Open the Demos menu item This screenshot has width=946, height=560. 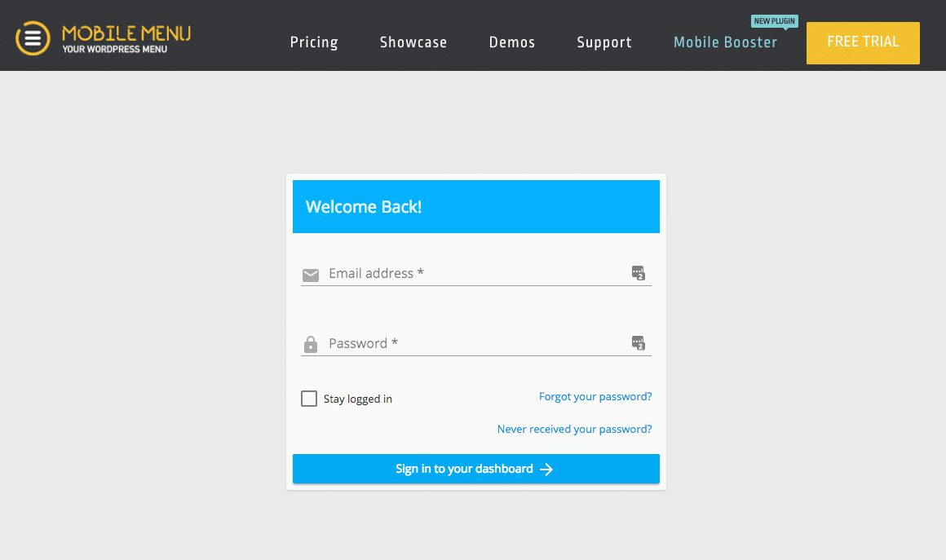511,42
